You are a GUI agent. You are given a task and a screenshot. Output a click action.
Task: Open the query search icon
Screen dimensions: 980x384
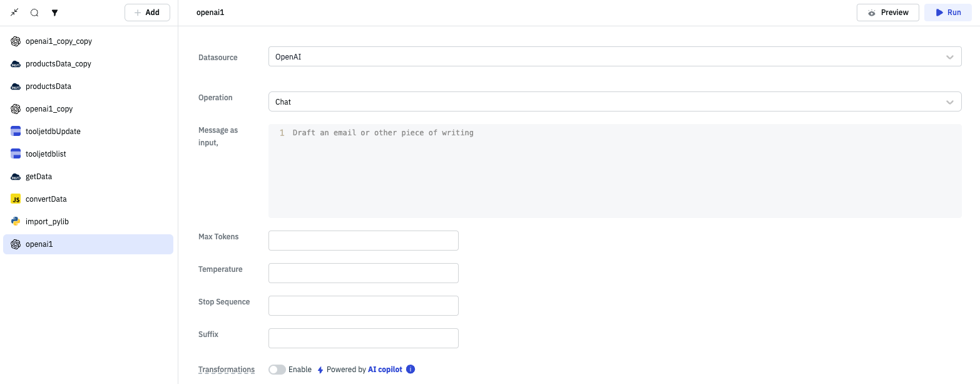34,13
